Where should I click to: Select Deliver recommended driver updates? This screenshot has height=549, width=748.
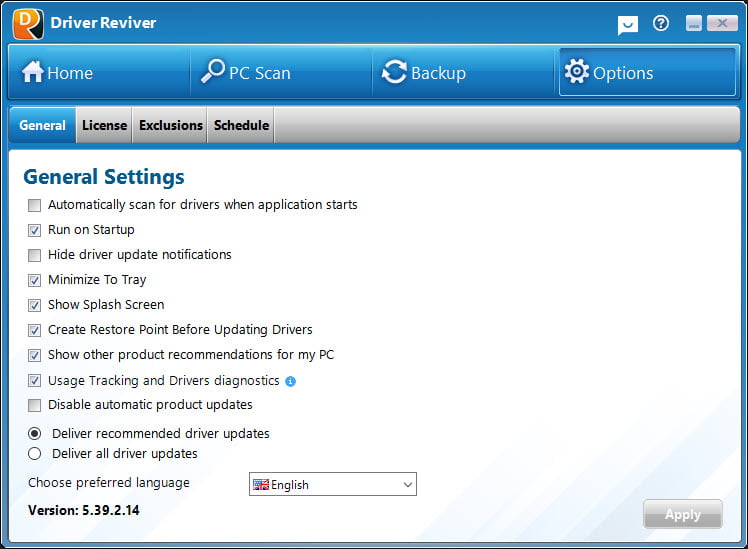(34, 434)
